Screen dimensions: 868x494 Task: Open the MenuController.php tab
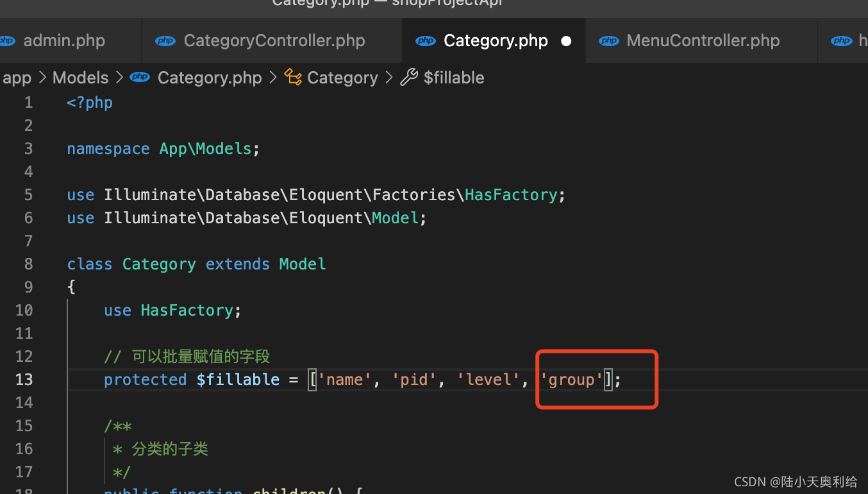702,40
